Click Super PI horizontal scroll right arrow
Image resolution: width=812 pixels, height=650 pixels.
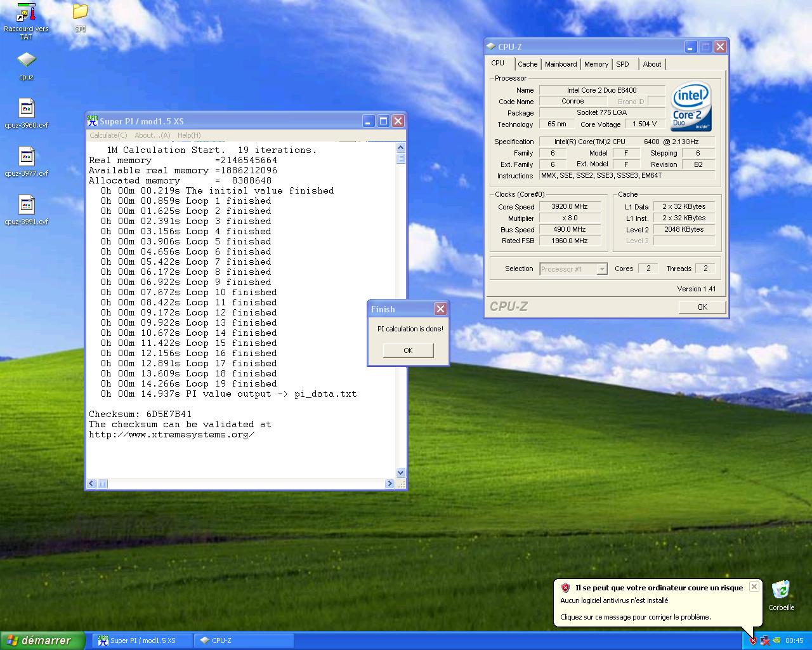[390, 484]
